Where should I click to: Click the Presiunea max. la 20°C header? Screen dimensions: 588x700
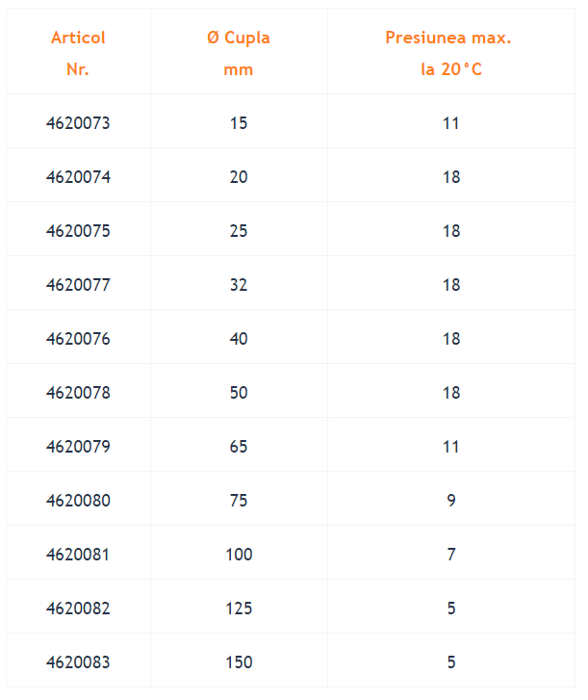[x=448, y=53]
